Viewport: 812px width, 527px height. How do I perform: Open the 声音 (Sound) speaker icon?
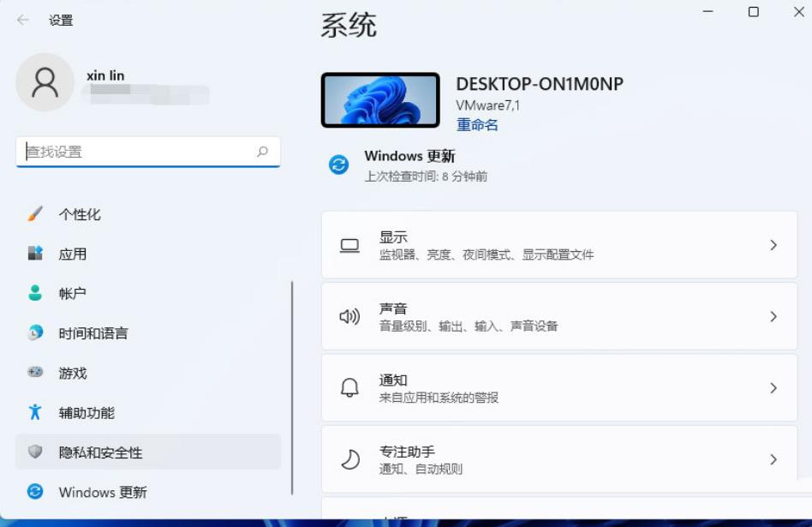[x=349, y=315]
